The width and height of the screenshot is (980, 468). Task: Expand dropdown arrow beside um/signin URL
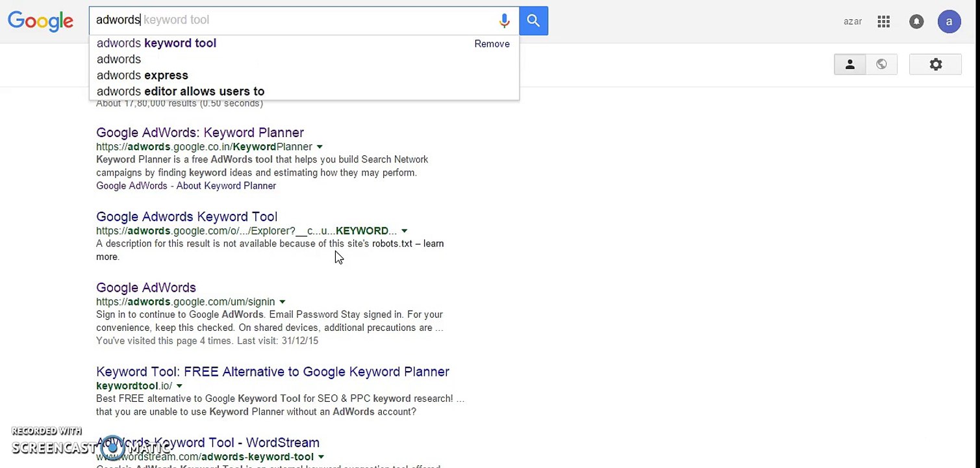(282, 302)
